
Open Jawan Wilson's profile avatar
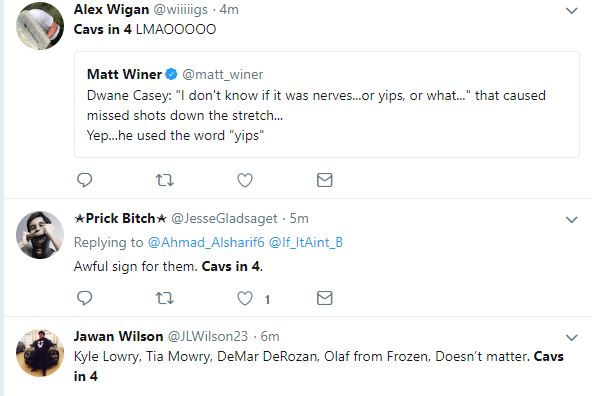tap(40, 353)
